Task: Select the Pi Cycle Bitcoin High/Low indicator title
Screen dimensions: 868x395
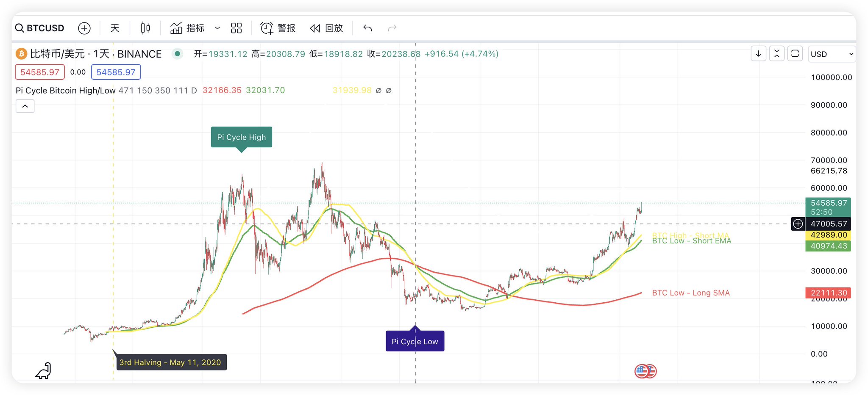Action: (66, 90)
